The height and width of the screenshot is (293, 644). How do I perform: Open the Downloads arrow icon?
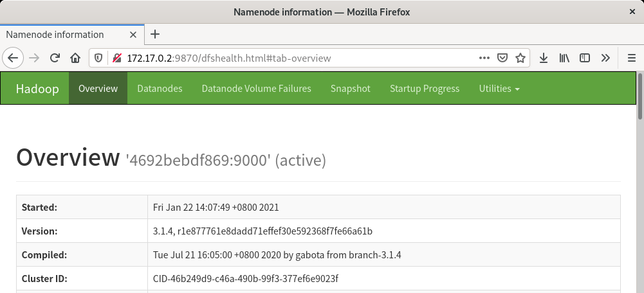click(544, 58)
